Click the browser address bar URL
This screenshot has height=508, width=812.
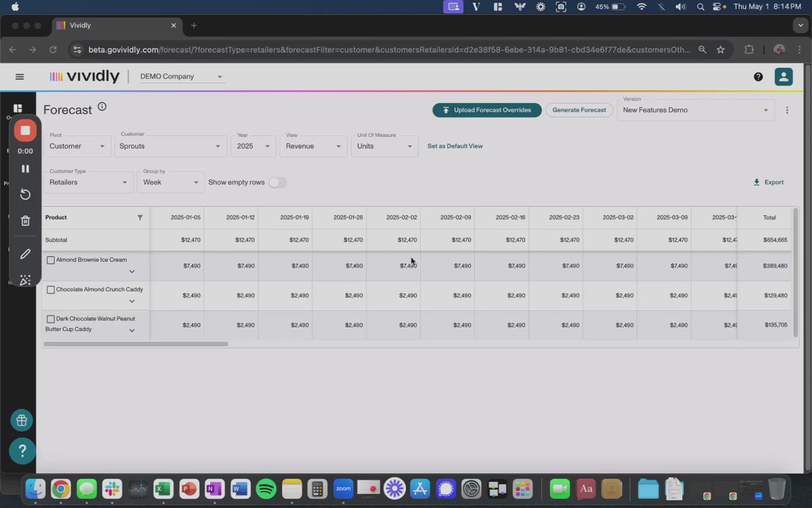coord(389,50)
